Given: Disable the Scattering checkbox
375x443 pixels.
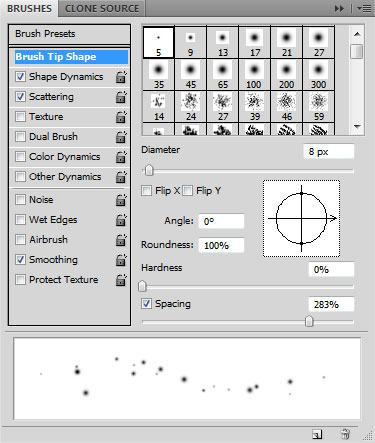Looking at the screenshot, I should coord(20,97).
